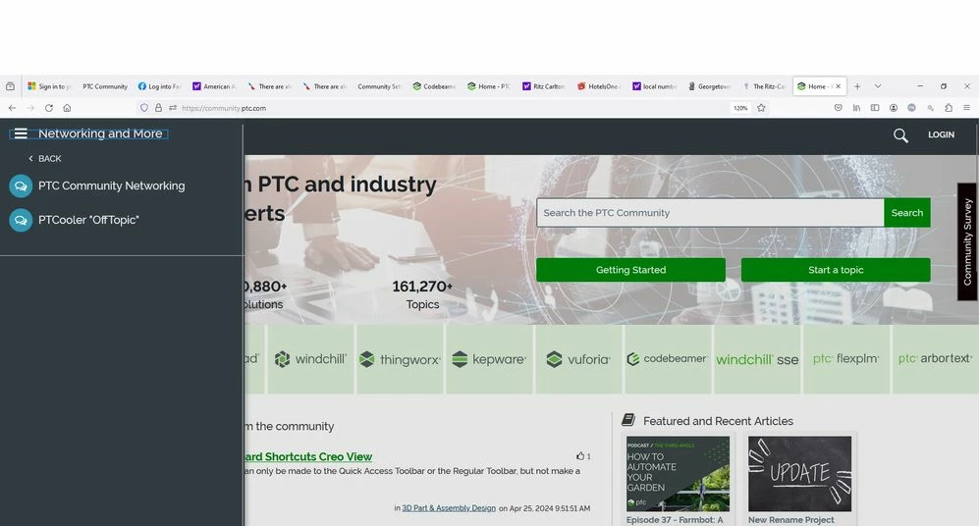Select the vuforia product tile
This screenshot has height=526, width=980.
pos(578,359)
